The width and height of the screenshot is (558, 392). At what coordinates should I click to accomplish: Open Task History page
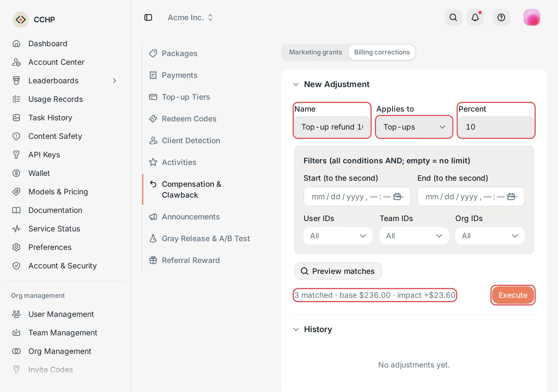[x=65, y=118]
